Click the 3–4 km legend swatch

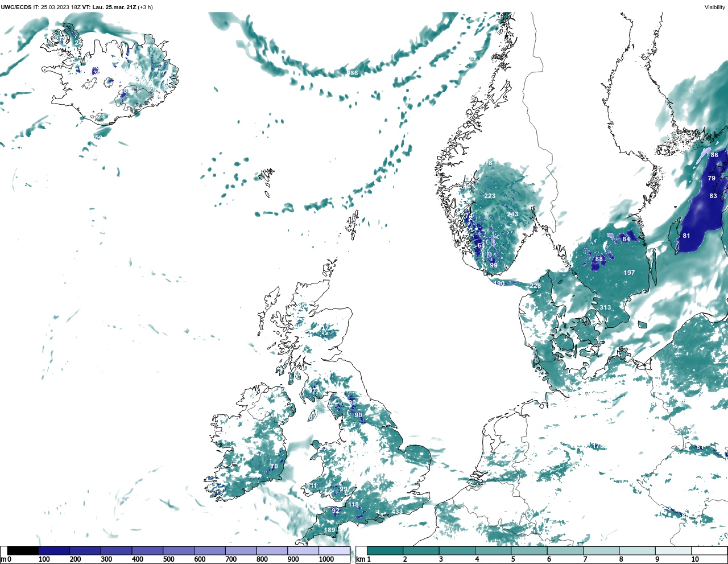coord(457,551)
